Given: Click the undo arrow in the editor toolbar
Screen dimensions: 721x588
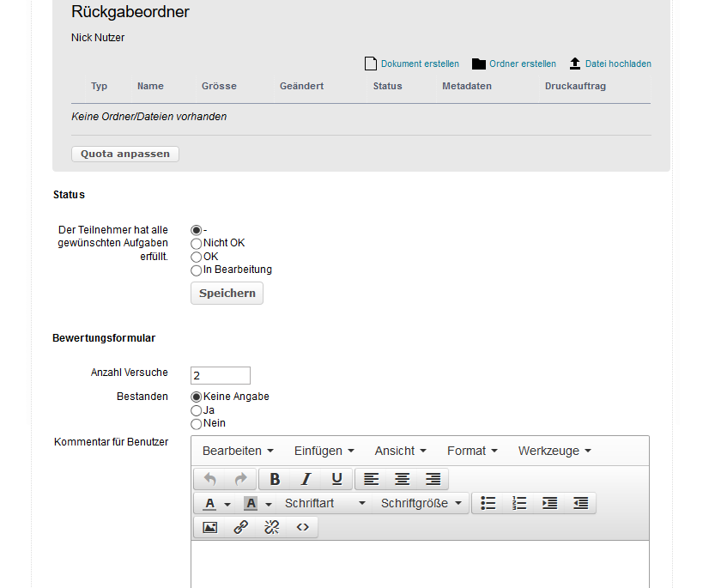Looking at the screenshot, I should coord(210,478).
